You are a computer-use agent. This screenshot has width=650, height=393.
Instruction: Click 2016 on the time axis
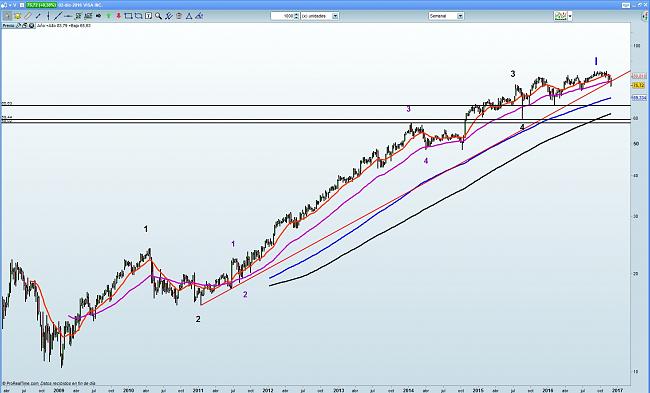click(548, 390)
